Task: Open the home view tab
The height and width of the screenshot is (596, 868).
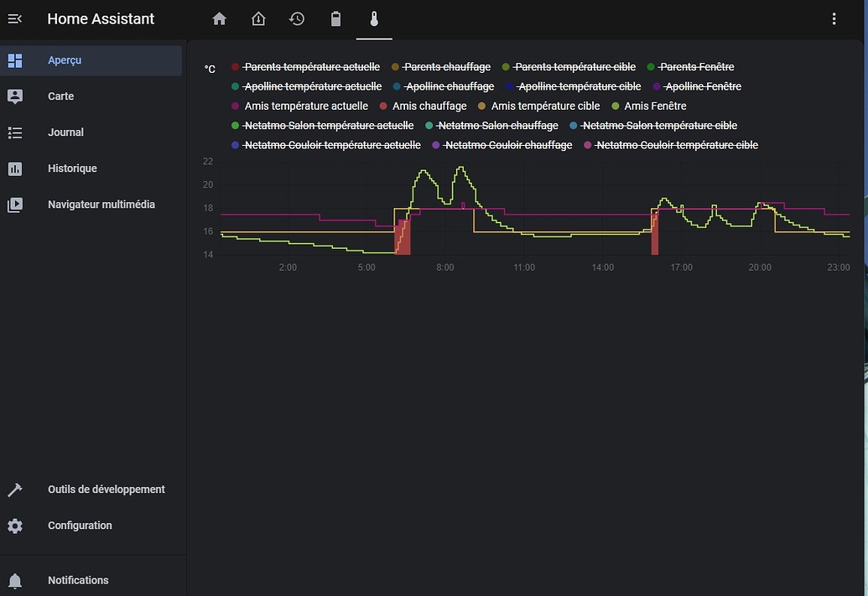Action: pos(220,18)
